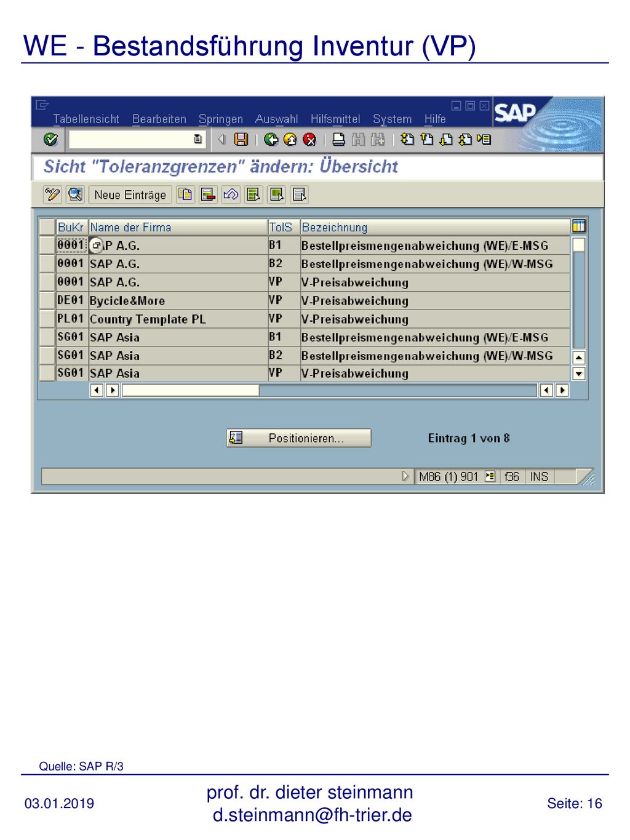The height and width of the screenshot is (840, 630).
Task: Select the DE01 Bycicle&More row
Action: coord(47,300)
